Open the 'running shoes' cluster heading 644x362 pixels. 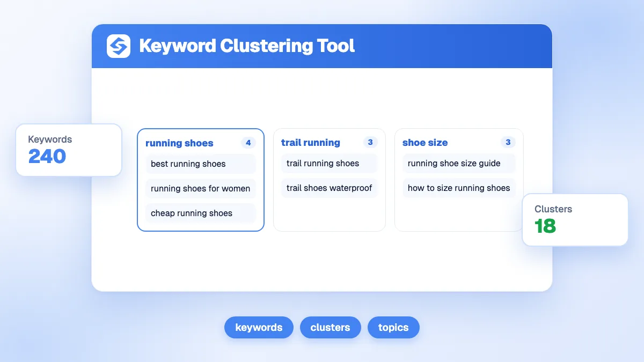click(x=179, y=143)
